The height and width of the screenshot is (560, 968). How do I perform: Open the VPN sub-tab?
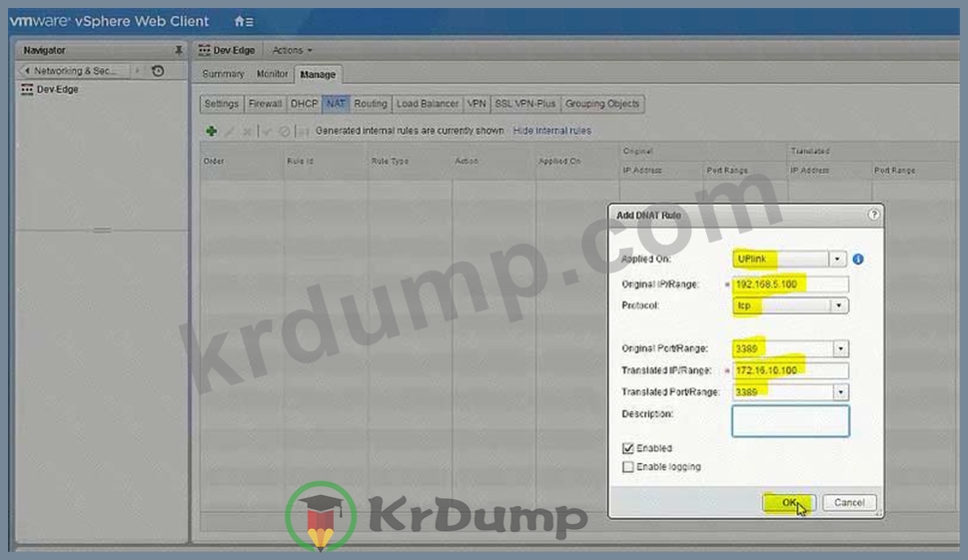(x=477, y=104)
